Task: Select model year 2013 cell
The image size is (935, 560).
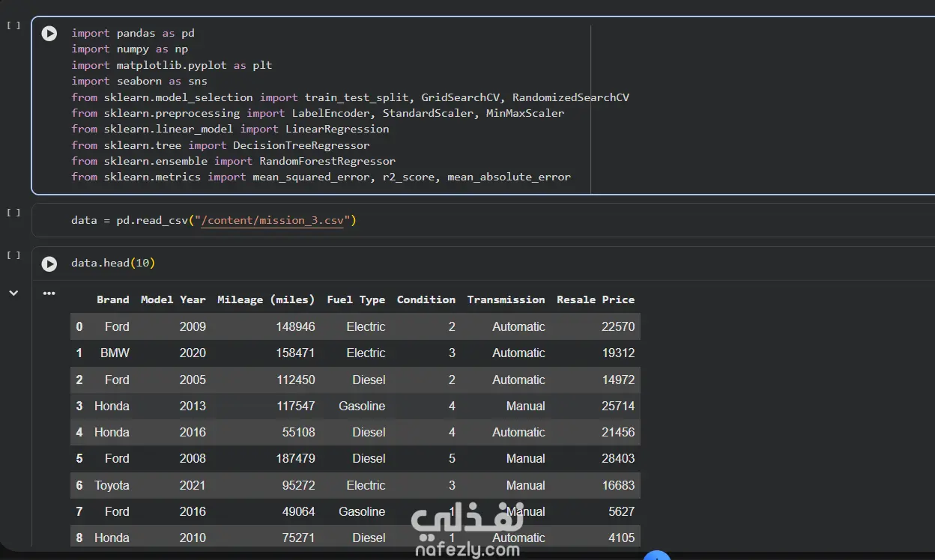Action: (x=193, y=406)
